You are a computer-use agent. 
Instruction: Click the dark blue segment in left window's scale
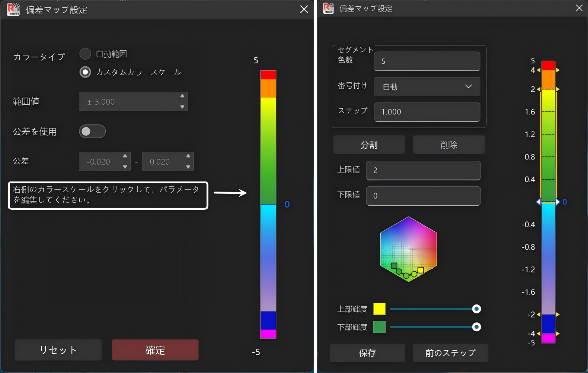pyautogui.click(x=268, y=320)
